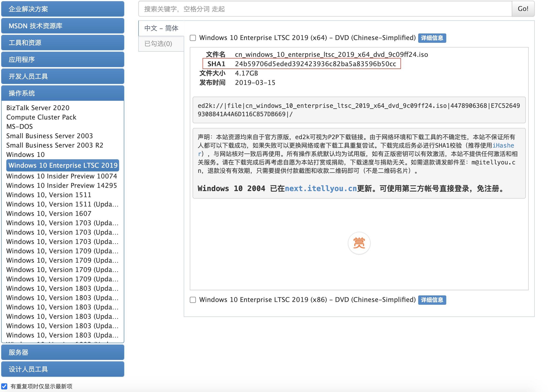Select MS-DOS in the OS list
The width and height of the screenshot is (549, 392).
coord(19,127)
